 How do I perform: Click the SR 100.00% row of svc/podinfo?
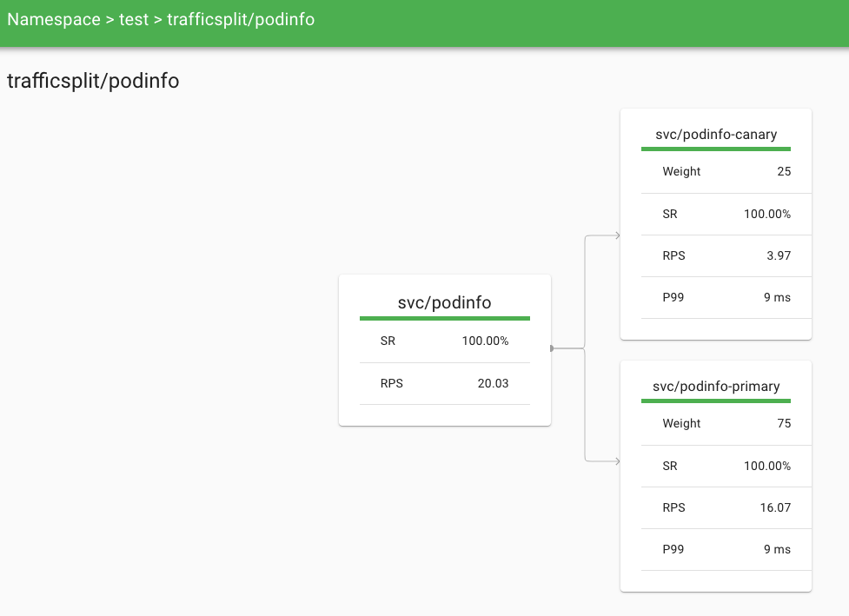tap(444, 341)
